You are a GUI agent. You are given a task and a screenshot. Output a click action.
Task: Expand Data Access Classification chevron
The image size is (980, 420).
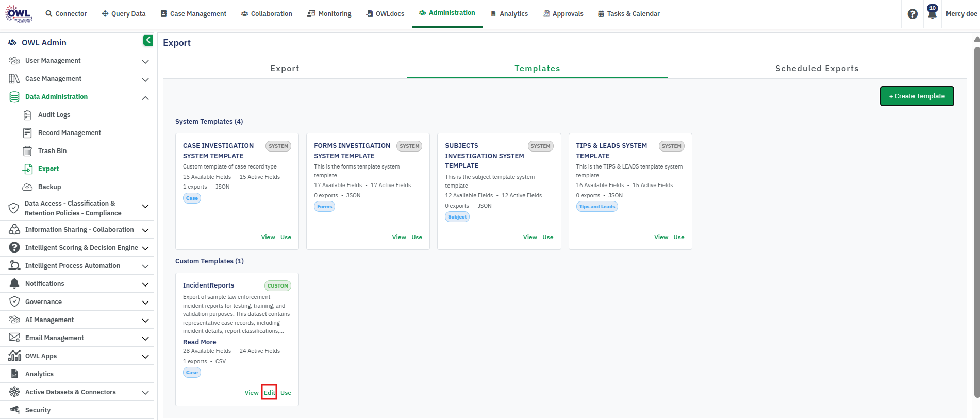tap(145, 206)
